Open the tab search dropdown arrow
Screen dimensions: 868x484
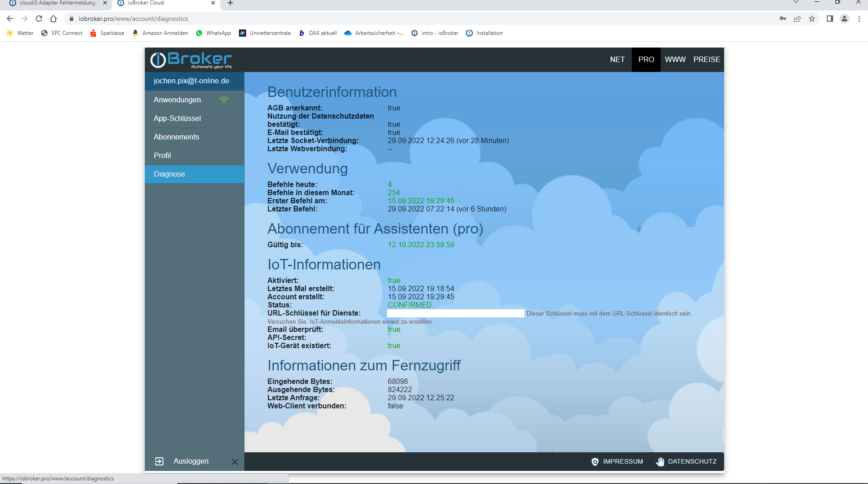(796, 3)
